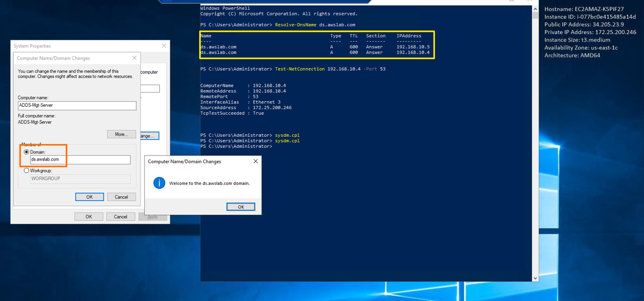The width and height of the screenshot is (644, 301).
Task: Select the Workgroup radio button
Action: pyautogui.click(x=26, y=171)
